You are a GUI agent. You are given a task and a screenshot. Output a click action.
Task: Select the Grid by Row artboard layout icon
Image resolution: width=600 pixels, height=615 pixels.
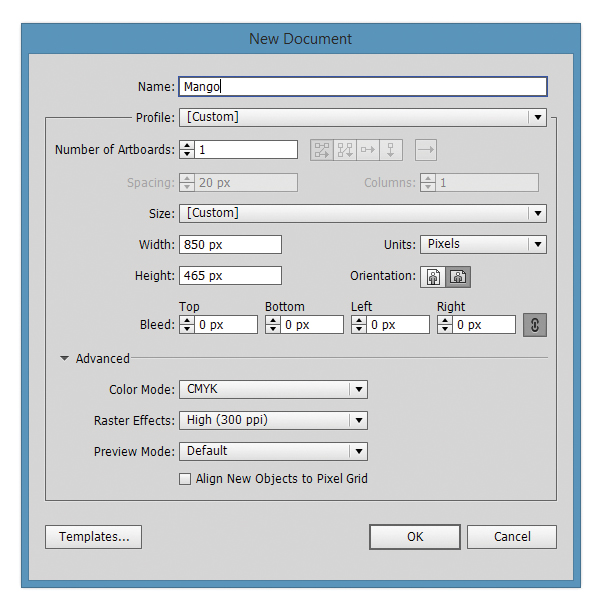tap(322, 150)
